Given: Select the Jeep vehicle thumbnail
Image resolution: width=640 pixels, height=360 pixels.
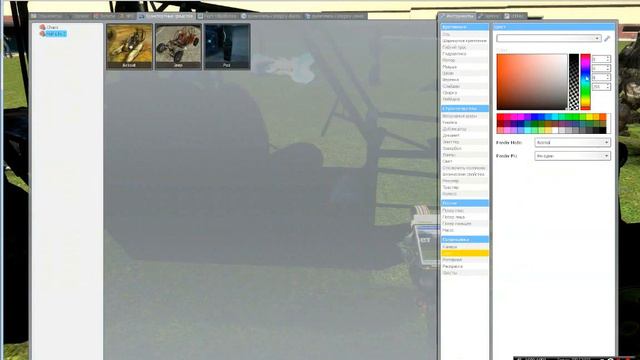Looking at the screenshot, I should (x=178, y=46).
